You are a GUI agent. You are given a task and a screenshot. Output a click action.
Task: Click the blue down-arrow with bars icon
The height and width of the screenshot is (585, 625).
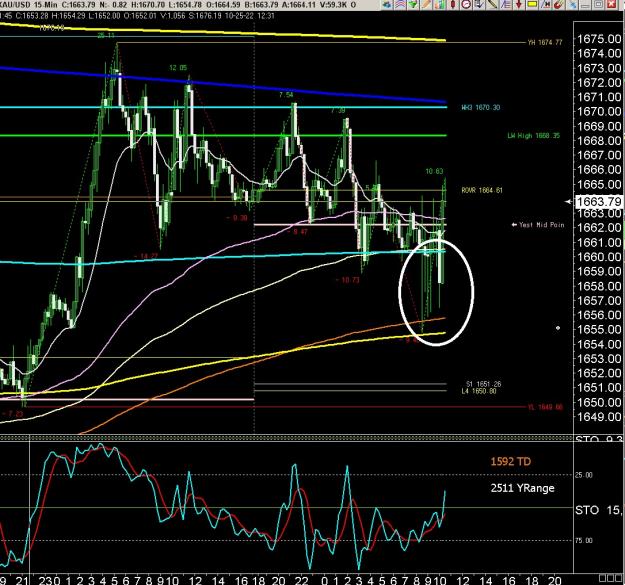coord(479,4)
